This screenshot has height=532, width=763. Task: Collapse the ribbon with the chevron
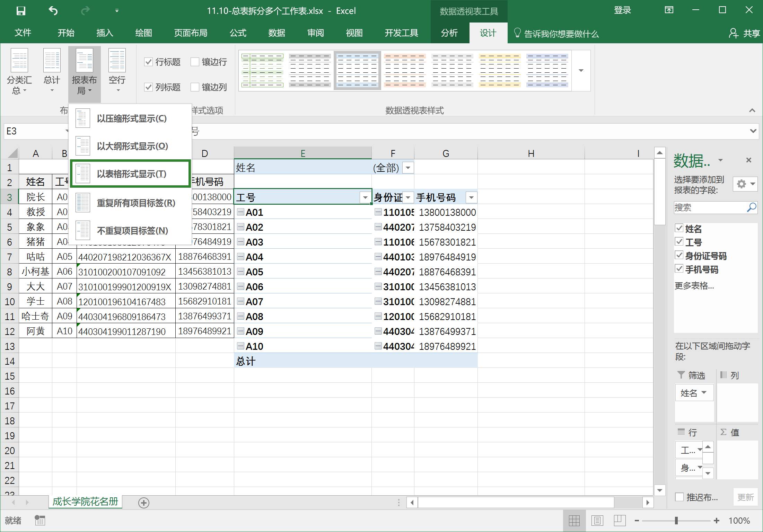[752, 110]
